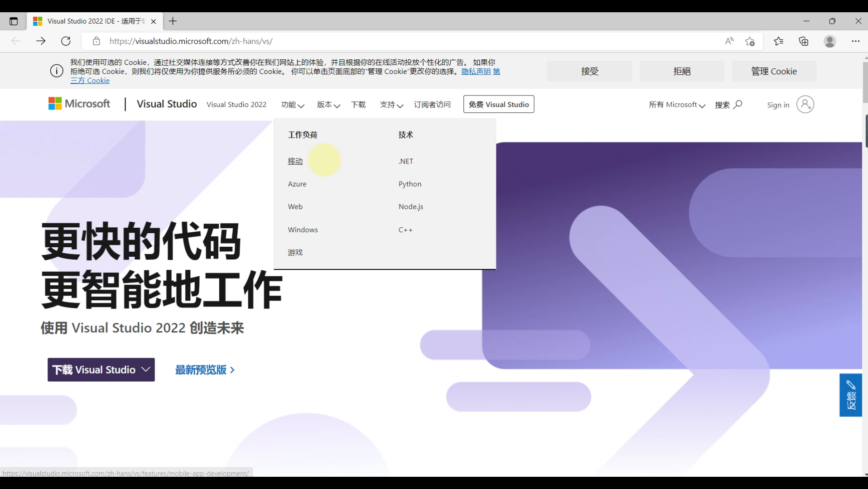Click the browser tab actions icon

tap(14, 21)
